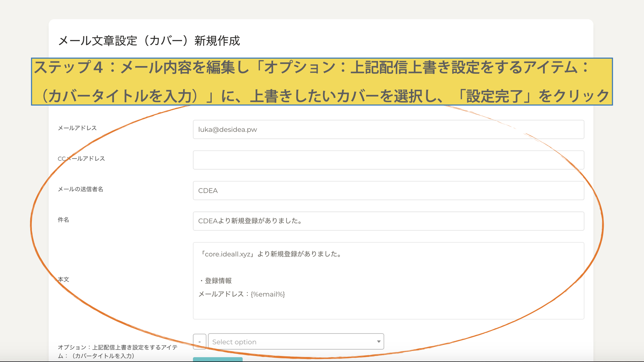The height and width of the screenshot is (362, 644).
Task: Click the メールアドレス input field
Action: click(x=388, y=129)
